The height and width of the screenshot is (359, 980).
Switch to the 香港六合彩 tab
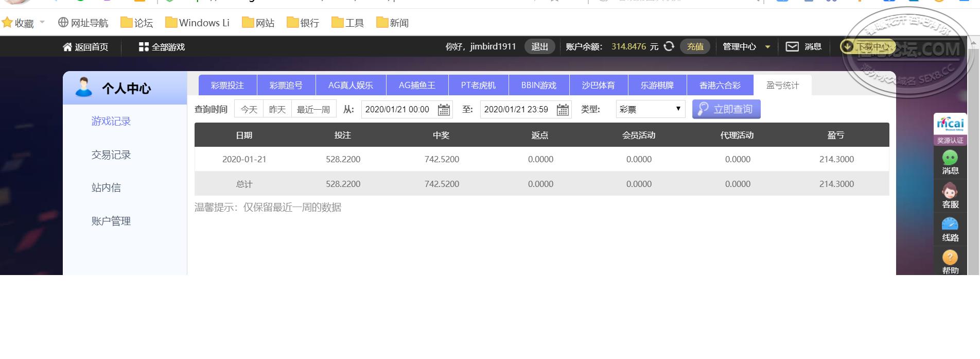pyautogui.click(x=720, y=85)
